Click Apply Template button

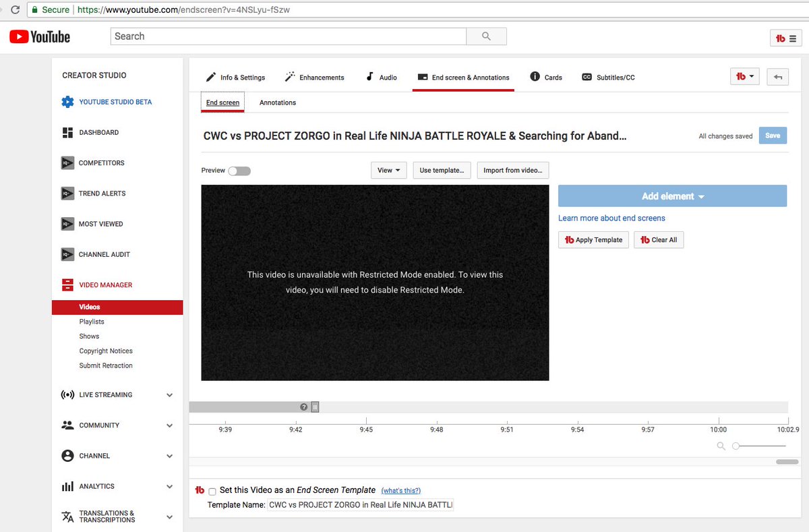pyautogui.click(x=593, y=239)
